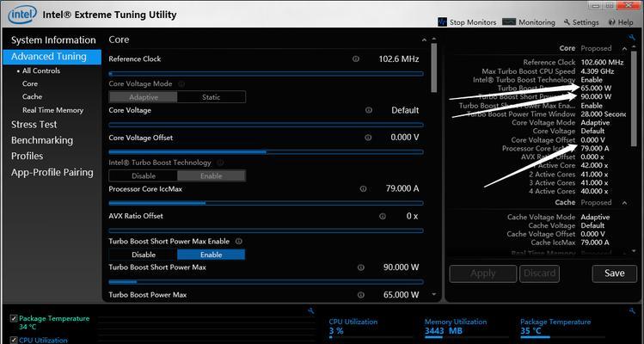
Task: Click the 102.6 MHz Reference Clock value
Action: coord(398,59)
